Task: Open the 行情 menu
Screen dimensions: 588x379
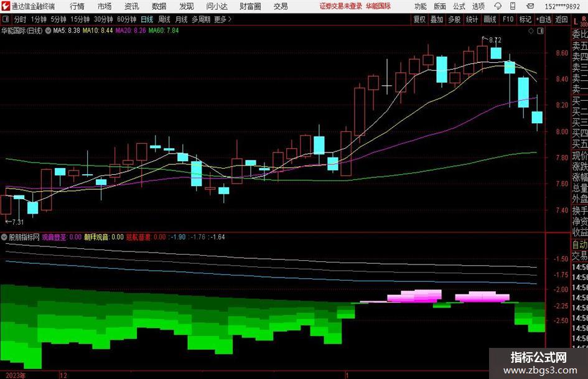Action: (x=77, y=6)
